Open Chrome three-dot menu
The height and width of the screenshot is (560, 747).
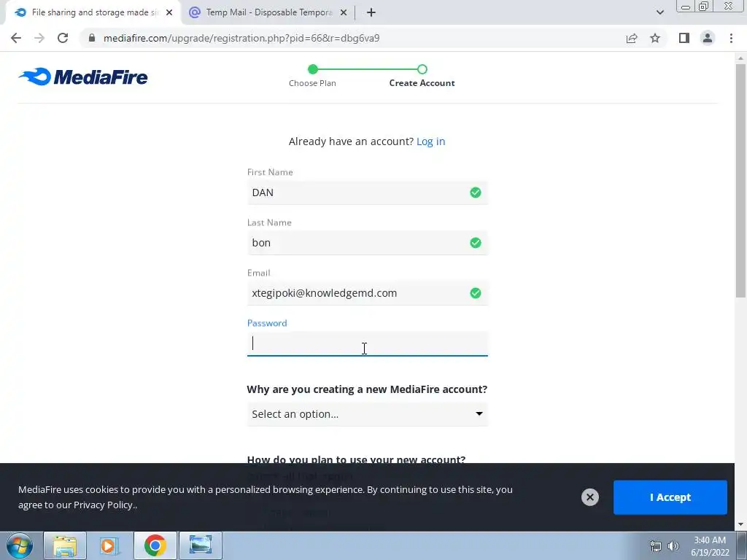click(x=731, y=38)
